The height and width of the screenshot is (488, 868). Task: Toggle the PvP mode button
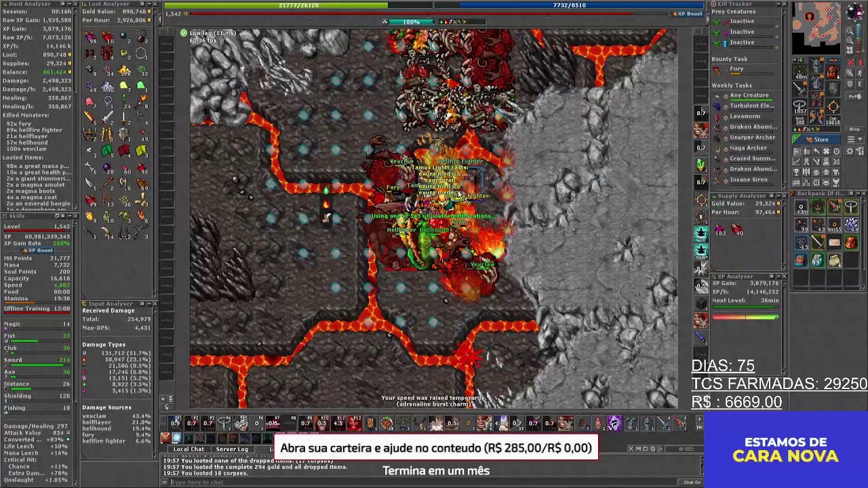coord(855,96)
